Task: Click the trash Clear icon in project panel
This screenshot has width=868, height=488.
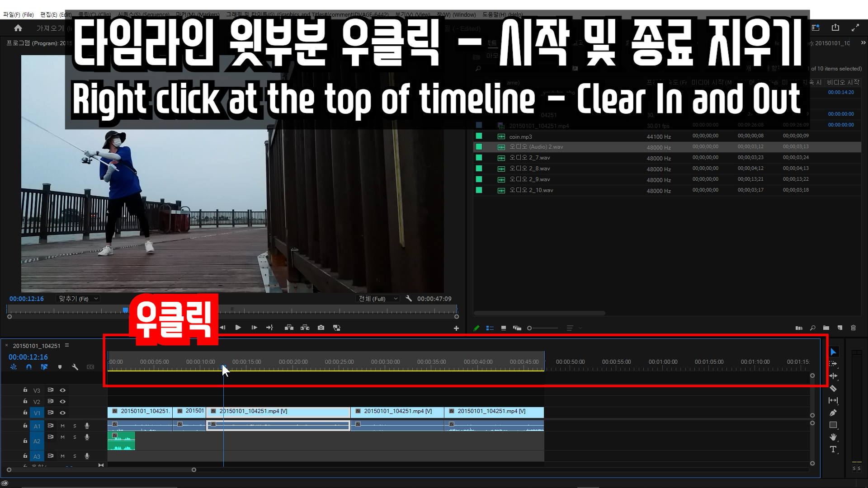Action: pos(853,328)
